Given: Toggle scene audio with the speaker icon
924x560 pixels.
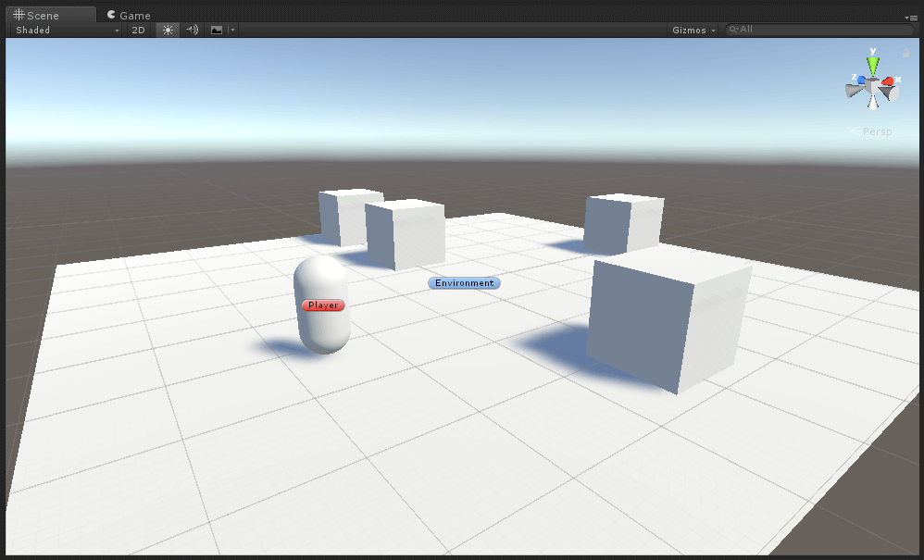Looking at the screenshot, I should pos(192,30).
